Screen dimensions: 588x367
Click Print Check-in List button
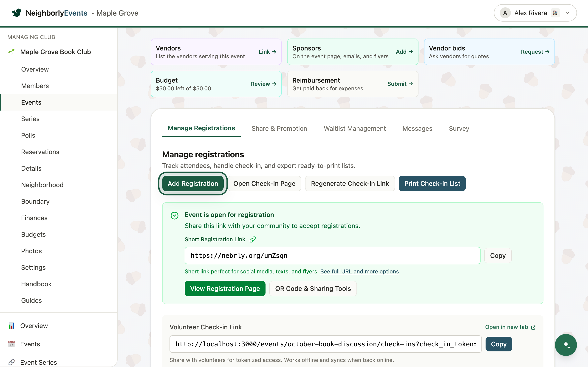click(x=432, y=183)
